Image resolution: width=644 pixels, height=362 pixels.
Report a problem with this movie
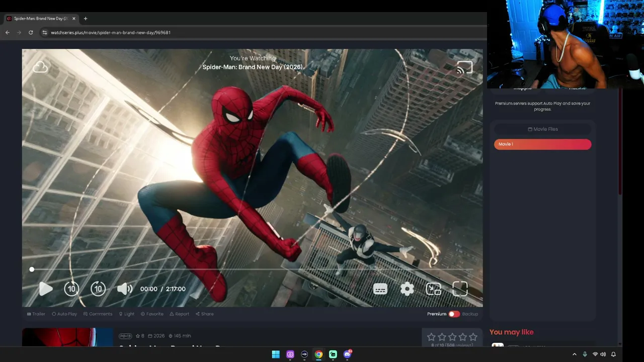point(179,314)
